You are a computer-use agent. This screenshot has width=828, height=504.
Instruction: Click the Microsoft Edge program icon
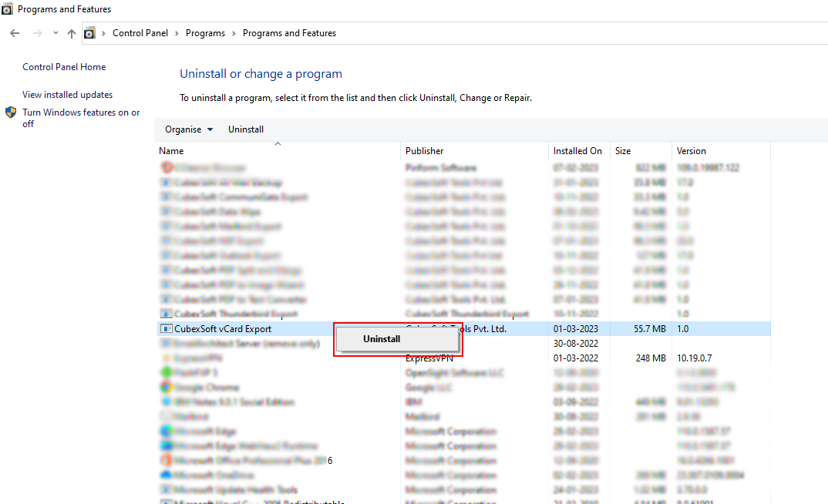pyautogui.click(x=167, y=431)
